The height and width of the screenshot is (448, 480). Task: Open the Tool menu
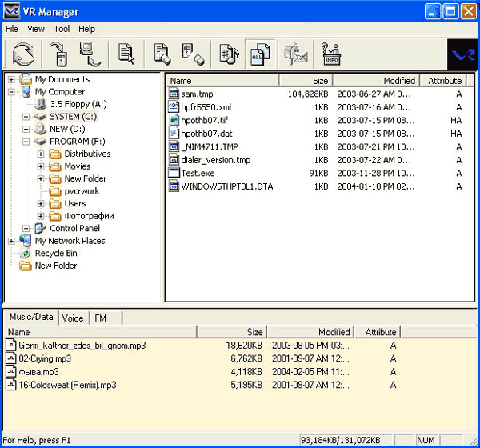tap(62, 29)
